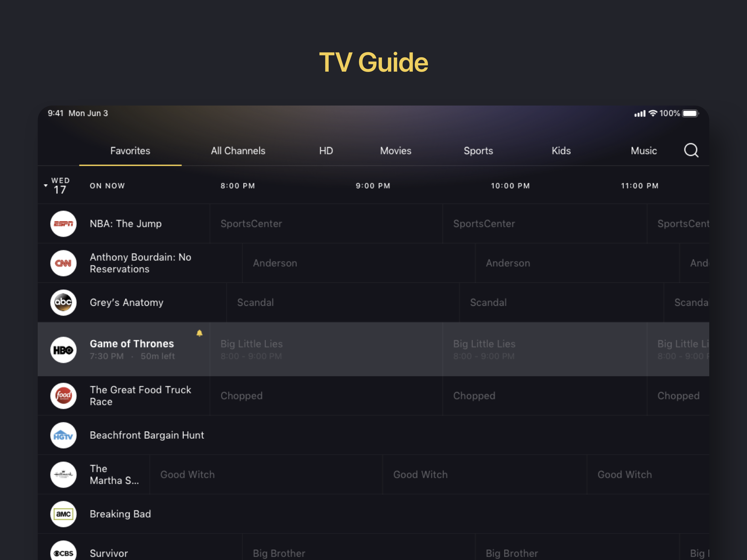Open Breaking Bad on AMC
This screenshot has width=747, height=560.
tap(373, 514)
